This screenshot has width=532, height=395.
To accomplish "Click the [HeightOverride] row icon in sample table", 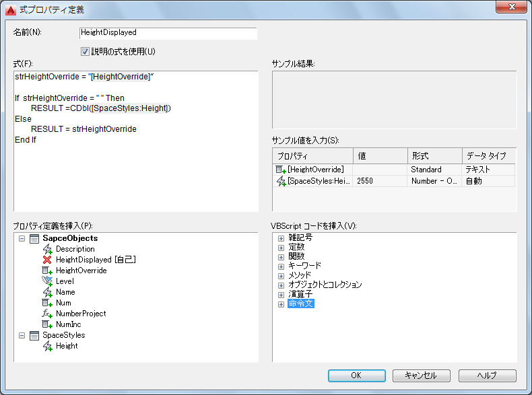I will [x=281, y=169].
